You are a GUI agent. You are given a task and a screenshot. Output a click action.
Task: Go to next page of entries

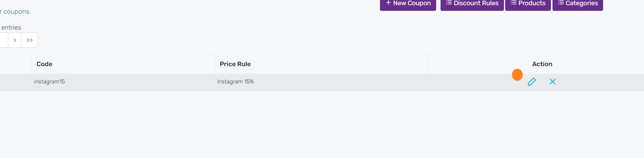(15, 40)
